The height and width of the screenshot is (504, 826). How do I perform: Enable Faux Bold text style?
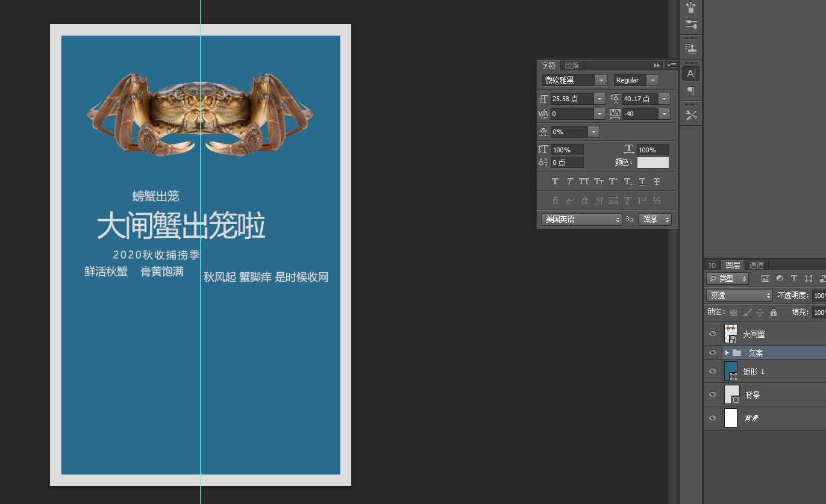coord(555,181)
